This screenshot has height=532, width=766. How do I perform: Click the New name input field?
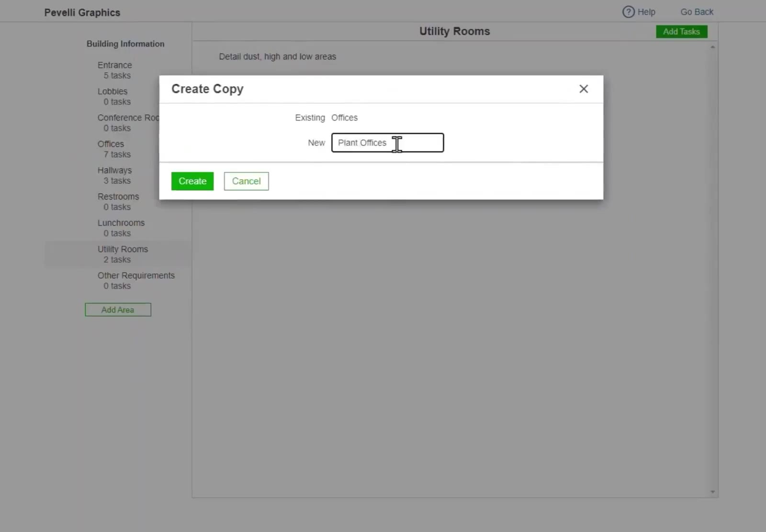tap(388, 143)
